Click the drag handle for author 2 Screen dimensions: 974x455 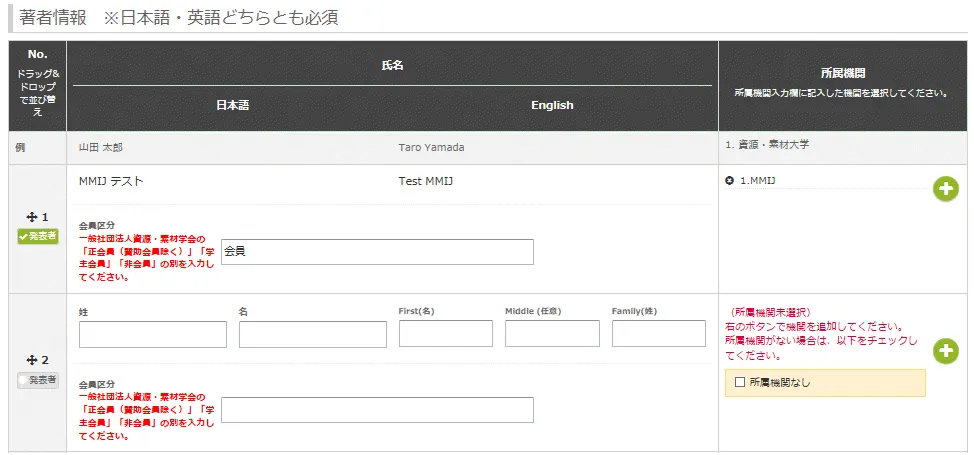(32, 360)
